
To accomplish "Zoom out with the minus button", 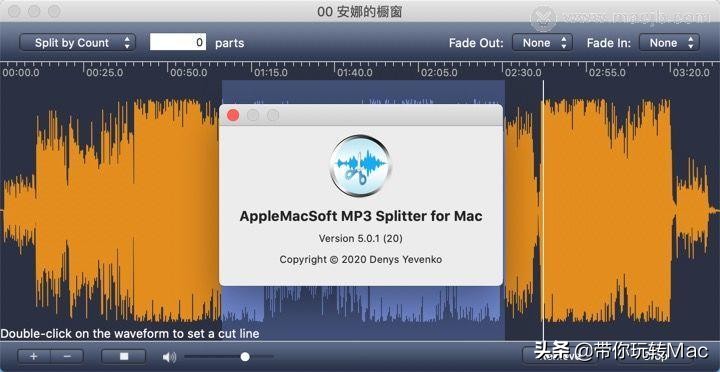I will click(x=67, y=356).
